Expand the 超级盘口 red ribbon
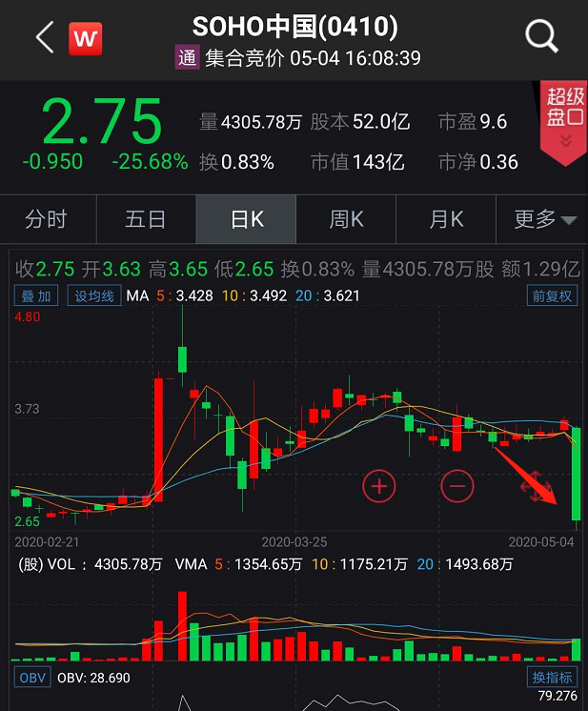The width and height of the screenshot is (588, 711). pyautogui.click(x=564, y=122)
